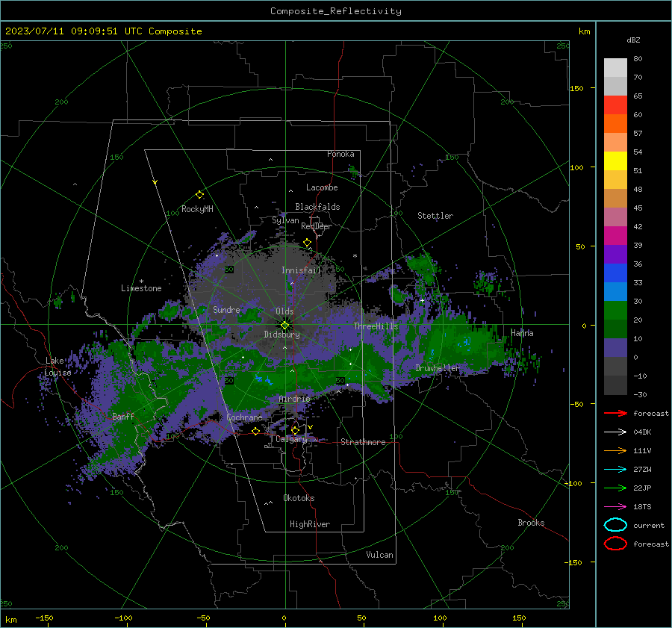Viewport: 672px width, 628px height.
Task: Click the Cochrane label
Action: click(244, 417)
